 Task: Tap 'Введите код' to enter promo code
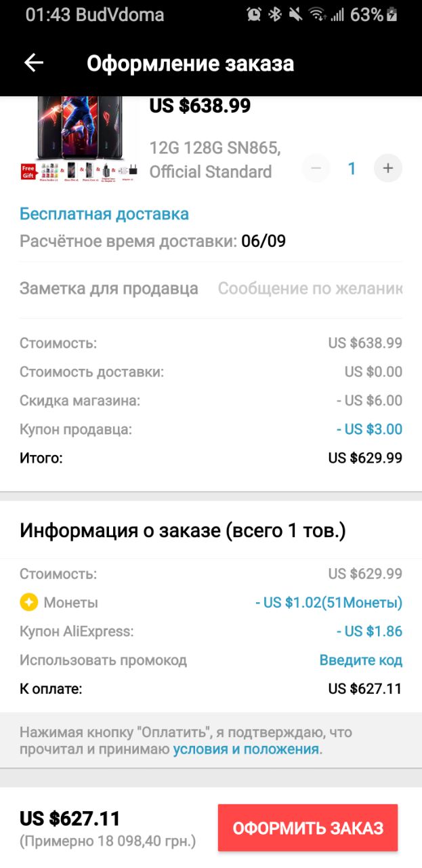pyautogui.click(x=360, y=660)
